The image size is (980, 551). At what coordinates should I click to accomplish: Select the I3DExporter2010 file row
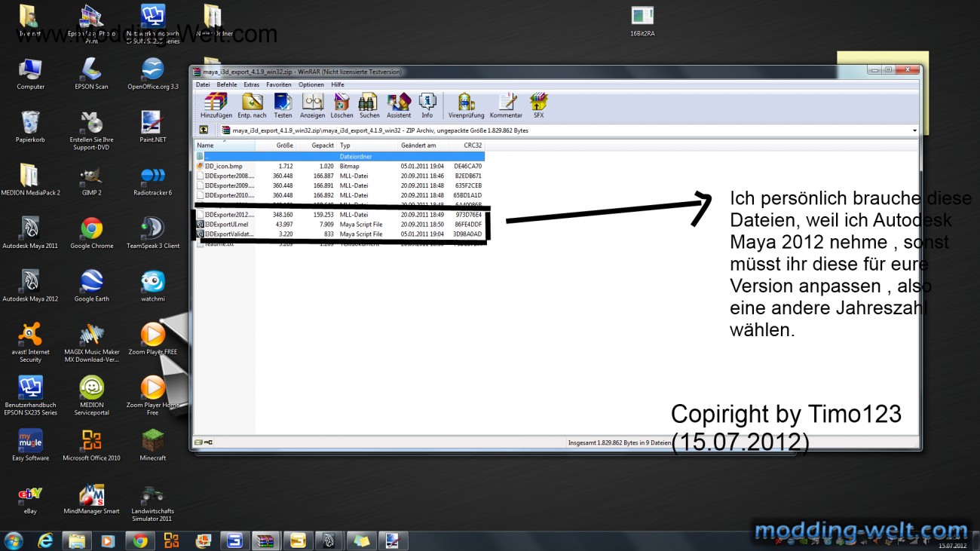[x=339, y=195]
